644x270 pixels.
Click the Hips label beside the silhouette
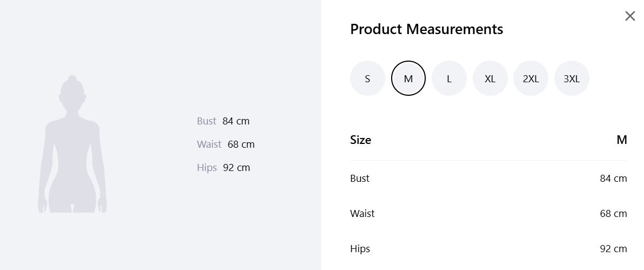206,168
